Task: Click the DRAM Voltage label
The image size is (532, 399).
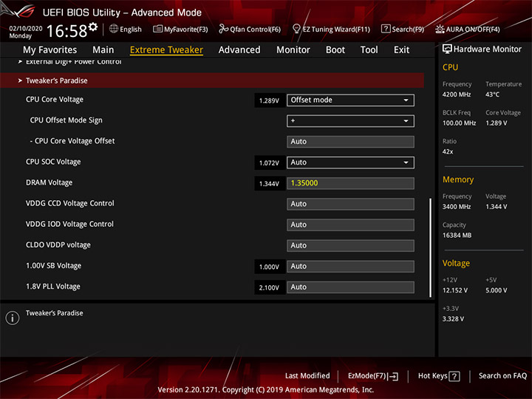Action: tap(50, 183)
